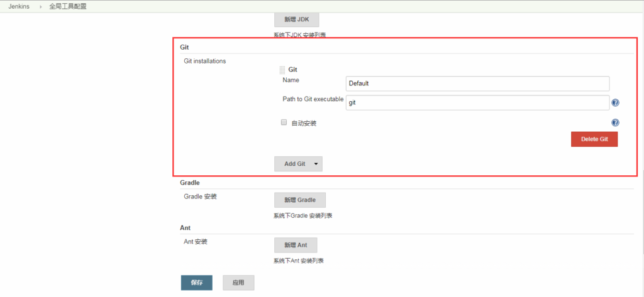Grab the drag handle next to Git installation

282,70
